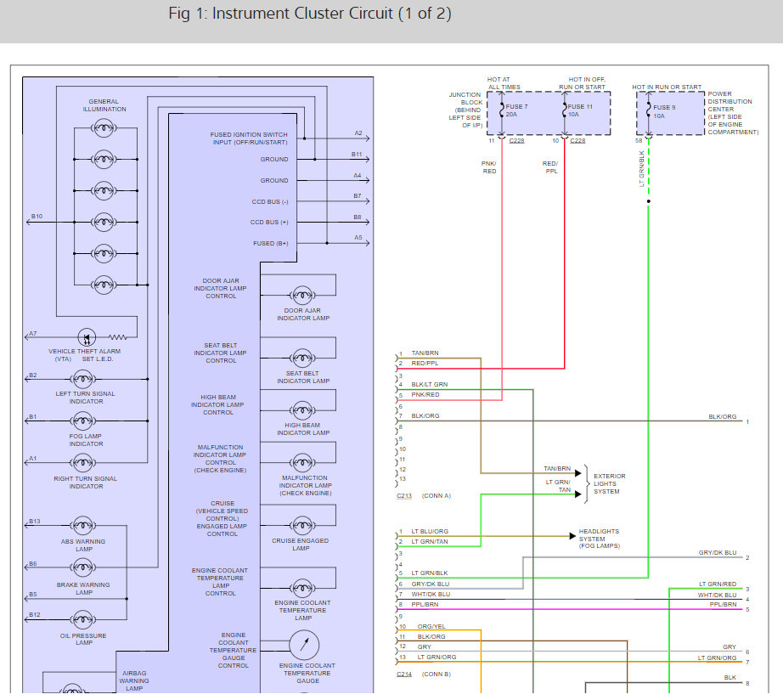Click the (CONN A) label

tap(437, 495)
